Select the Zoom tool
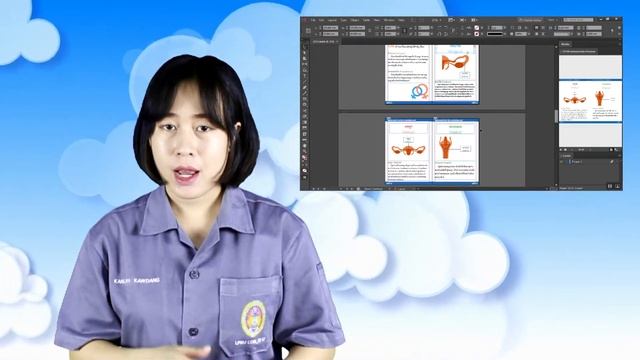The image size is (640, 360). coord(305,151)
